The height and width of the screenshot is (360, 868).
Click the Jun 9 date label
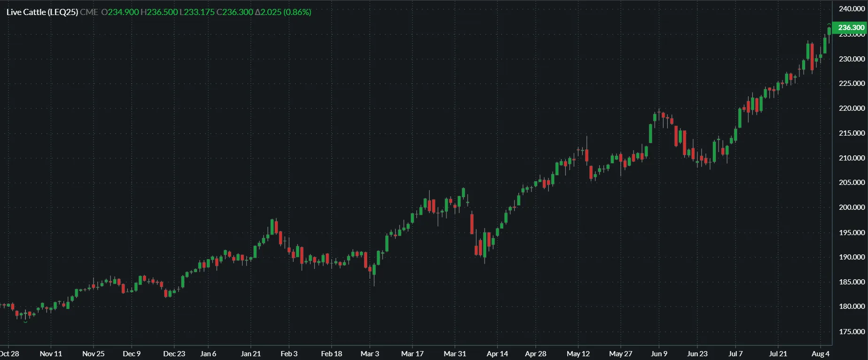[659, 353]
